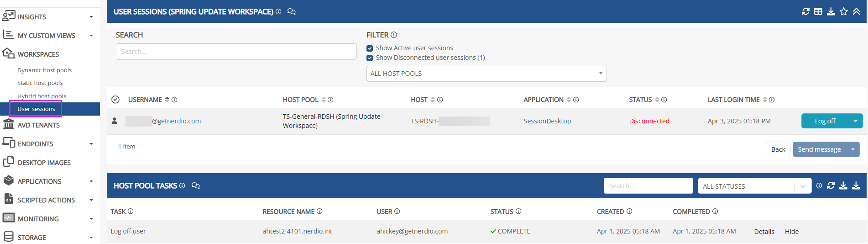Uncheck Show Active user sessions
Image resolution: width=868 pixels, height=244 pixels.
370,48
